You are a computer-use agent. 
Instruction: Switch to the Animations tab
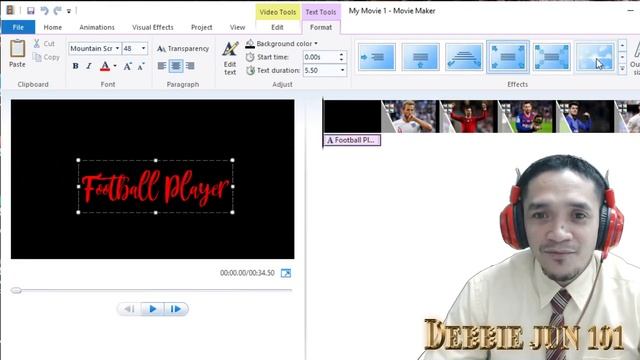coord(97,27)
